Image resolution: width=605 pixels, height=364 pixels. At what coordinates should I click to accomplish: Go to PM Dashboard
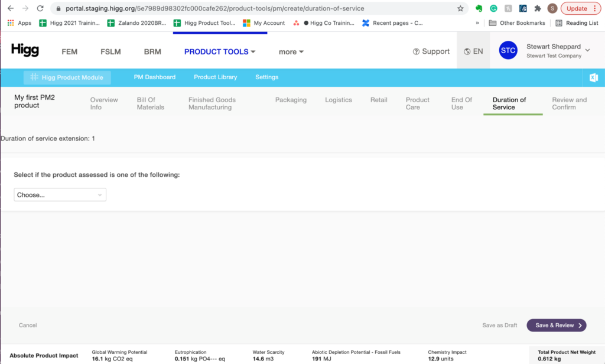pos(155,77)
